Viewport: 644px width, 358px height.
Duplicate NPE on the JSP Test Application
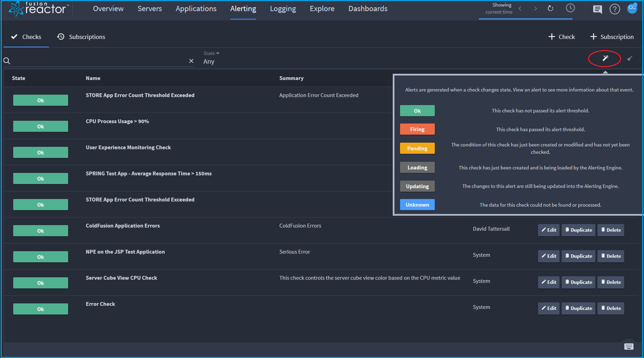578,256
